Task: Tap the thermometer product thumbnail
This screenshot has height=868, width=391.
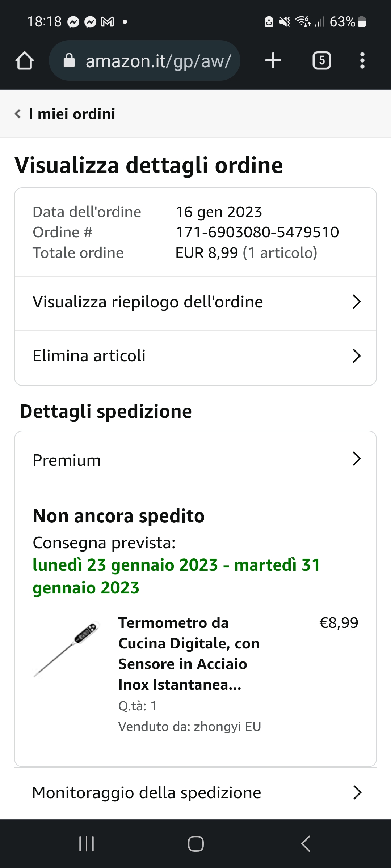Action: pyautogui.click(x=67, y=649)
